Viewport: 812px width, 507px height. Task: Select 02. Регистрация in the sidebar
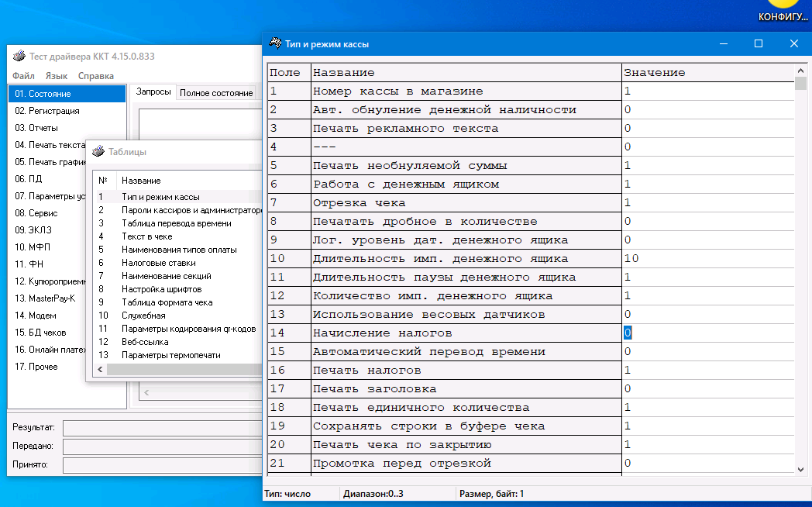click(67, 111)
